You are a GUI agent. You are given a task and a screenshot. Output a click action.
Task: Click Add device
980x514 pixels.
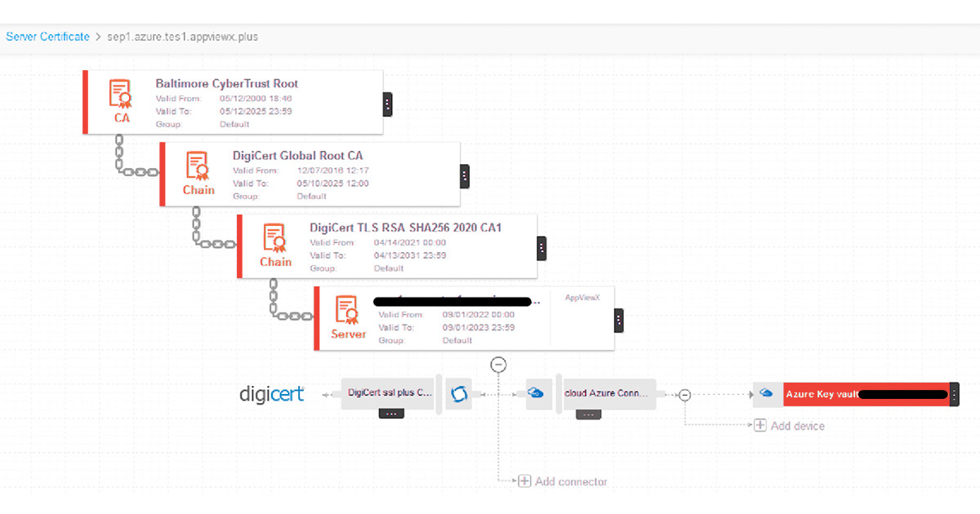click(x=789, y=426)
